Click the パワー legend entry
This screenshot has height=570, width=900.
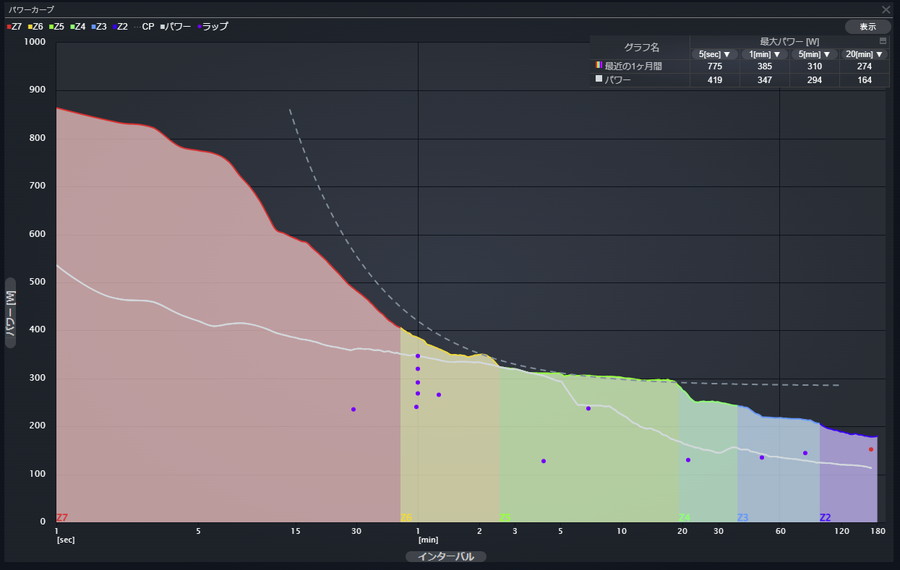(x=174, y=27)
